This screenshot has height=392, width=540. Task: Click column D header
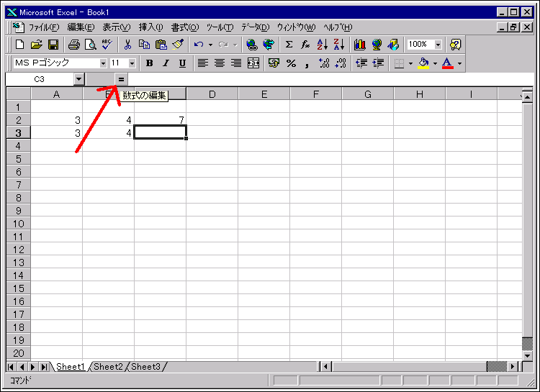212,94
